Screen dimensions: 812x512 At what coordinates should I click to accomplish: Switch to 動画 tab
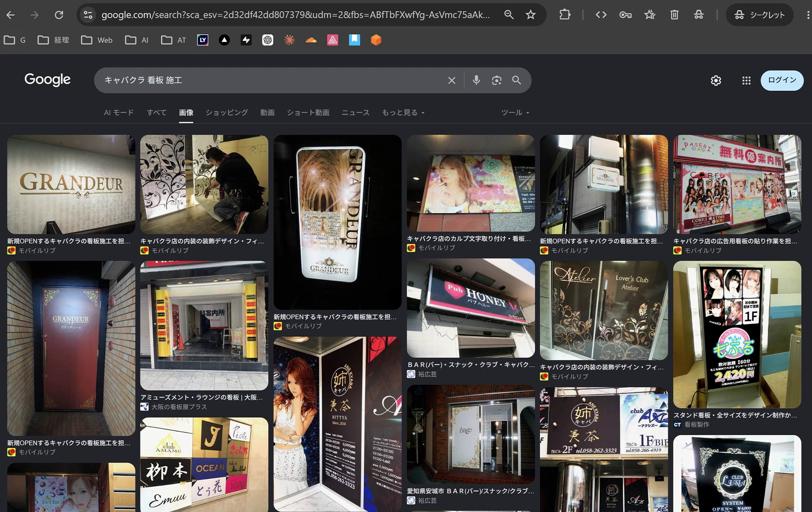(267, 113)
